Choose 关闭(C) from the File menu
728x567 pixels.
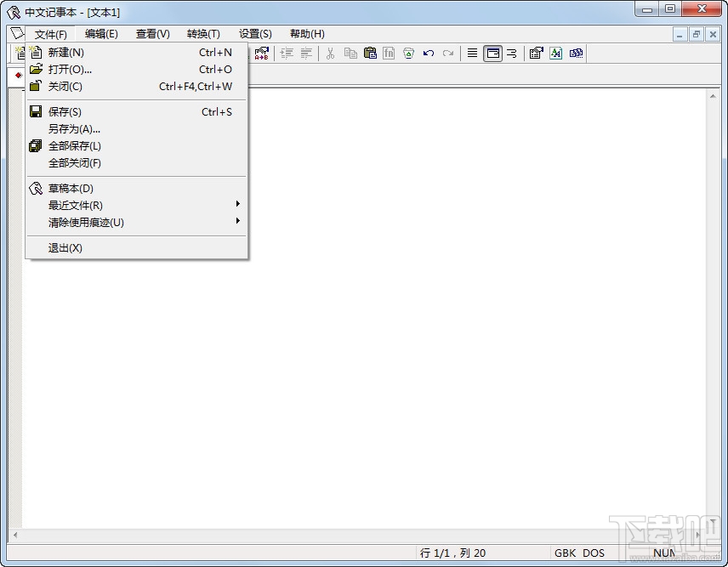[136, 87]
